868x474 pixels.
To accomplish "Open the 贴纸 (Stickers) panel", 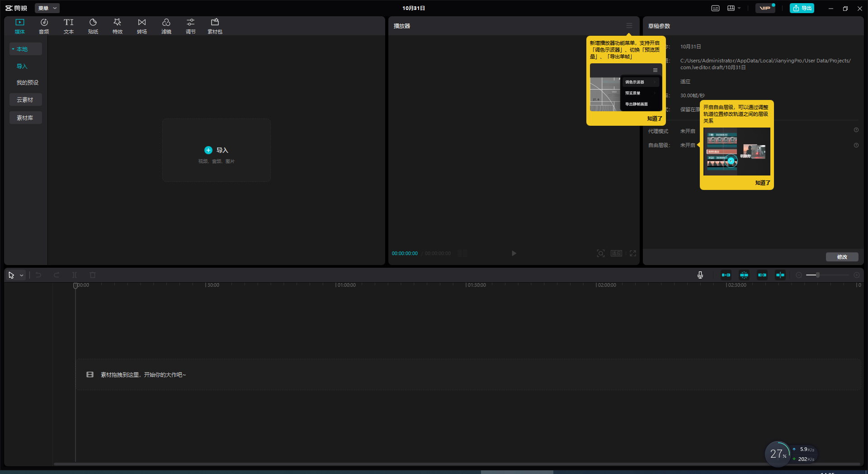I will [x=93, y=26].
